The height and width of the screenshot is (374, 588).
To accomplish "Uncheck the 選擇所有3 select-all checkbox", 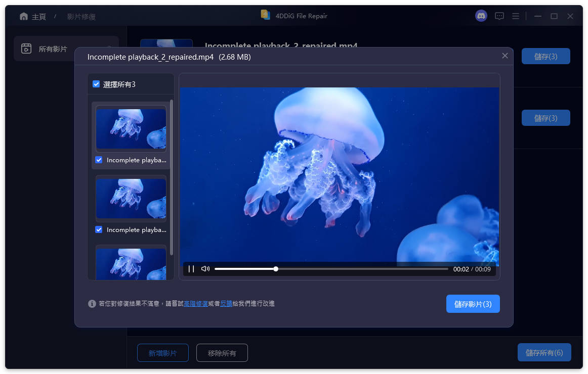I will (x=96, y=84).
